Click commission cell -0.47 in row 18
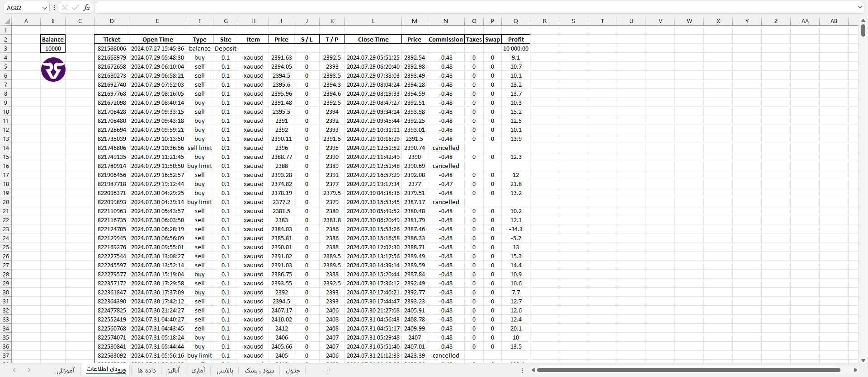 (446, 184)
